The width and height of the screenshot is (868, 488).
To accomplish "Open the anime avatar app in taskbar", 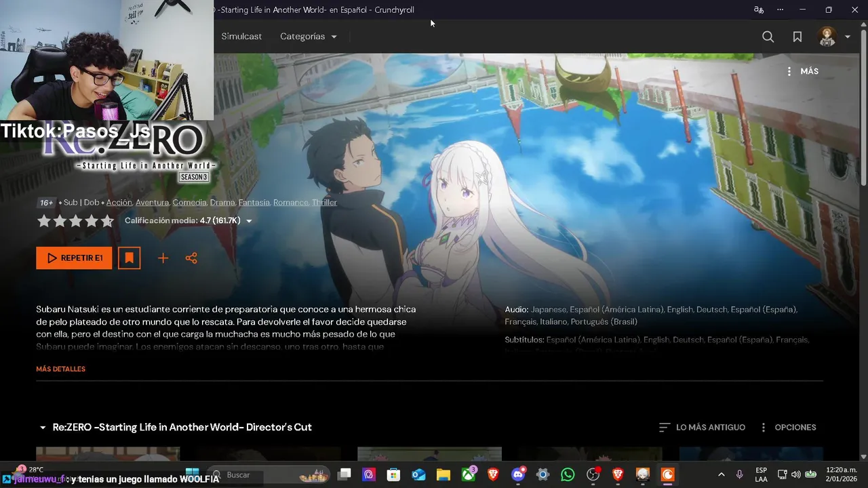I will pyautogui.click(x=643, y=474).
